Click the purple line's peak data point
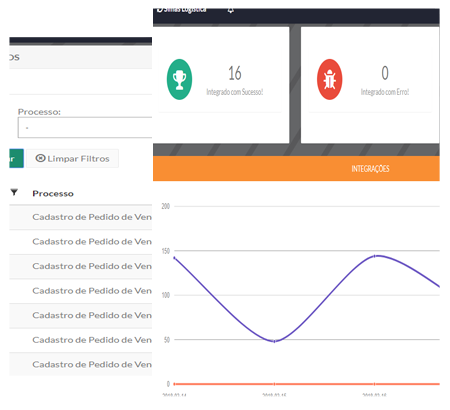The image size is (450, 410). point(375,256)
